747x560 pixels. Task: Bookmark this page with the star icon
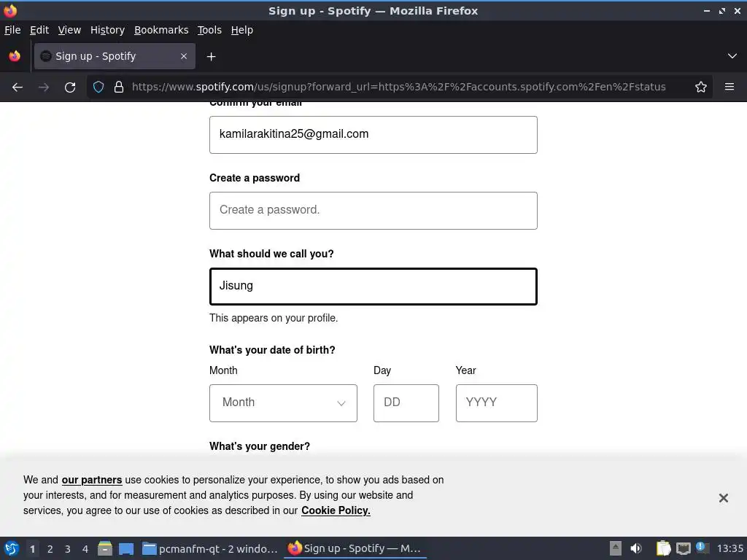[x=701, y=87]
